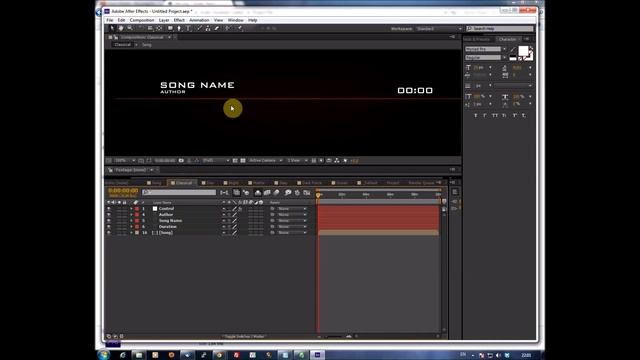Click the Draft 3D button in timeline

246,192
